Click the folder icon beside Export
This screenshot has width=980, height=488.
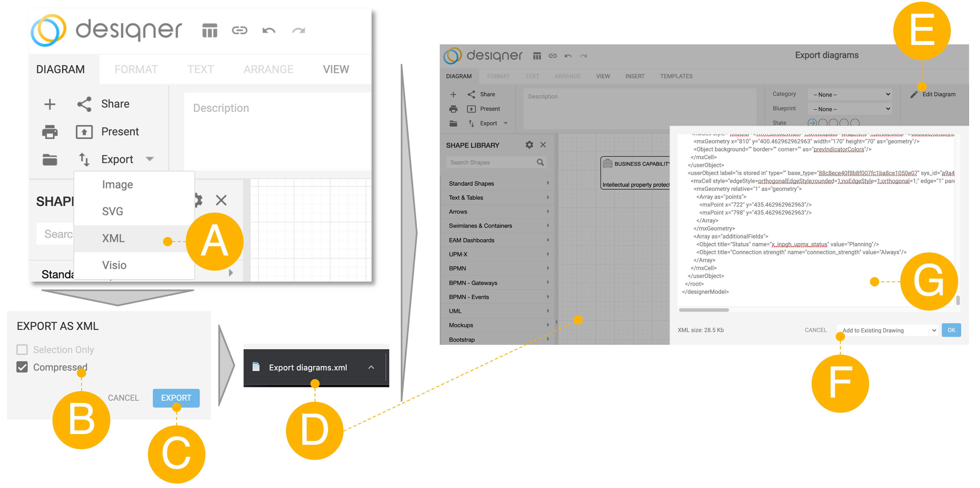[x=50, y=159]
